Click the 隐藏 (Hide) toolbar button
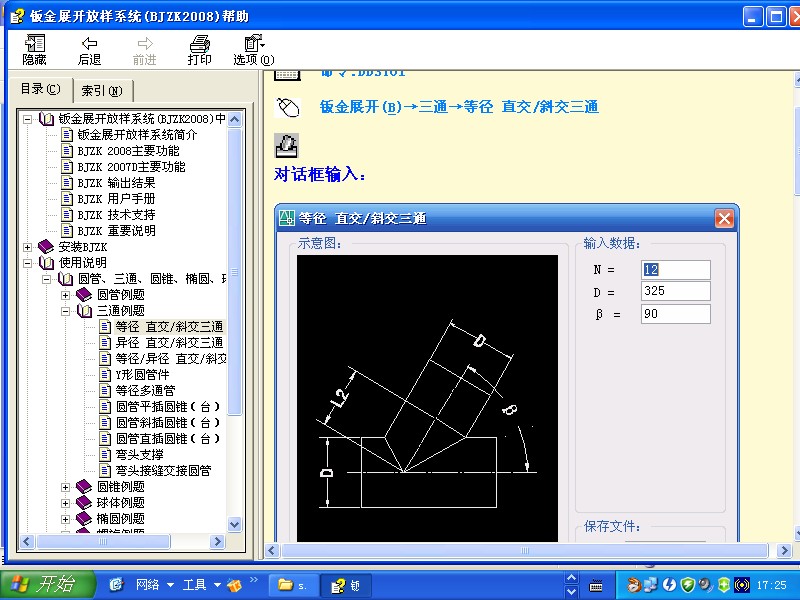This screenshot has width=800, height=600. tap(35, 51)
